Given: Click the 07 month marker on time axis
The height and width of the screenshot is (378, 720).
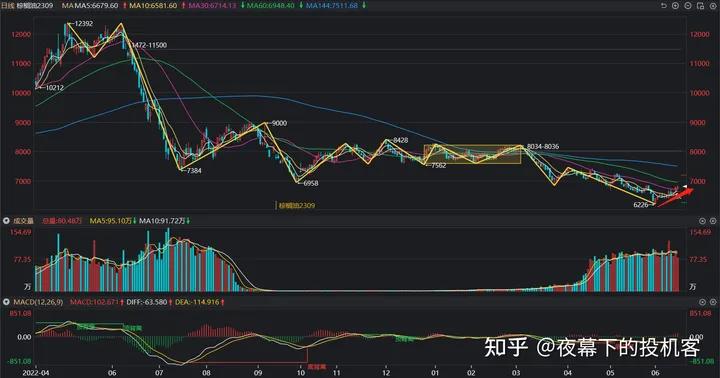Looking at the screenshot, I should click(x=159, y=372).
